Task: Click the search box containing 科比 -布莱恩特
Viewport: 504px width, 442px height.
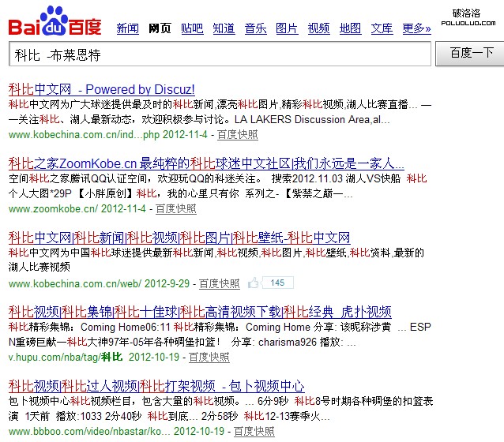Action: tap(220, 54)
